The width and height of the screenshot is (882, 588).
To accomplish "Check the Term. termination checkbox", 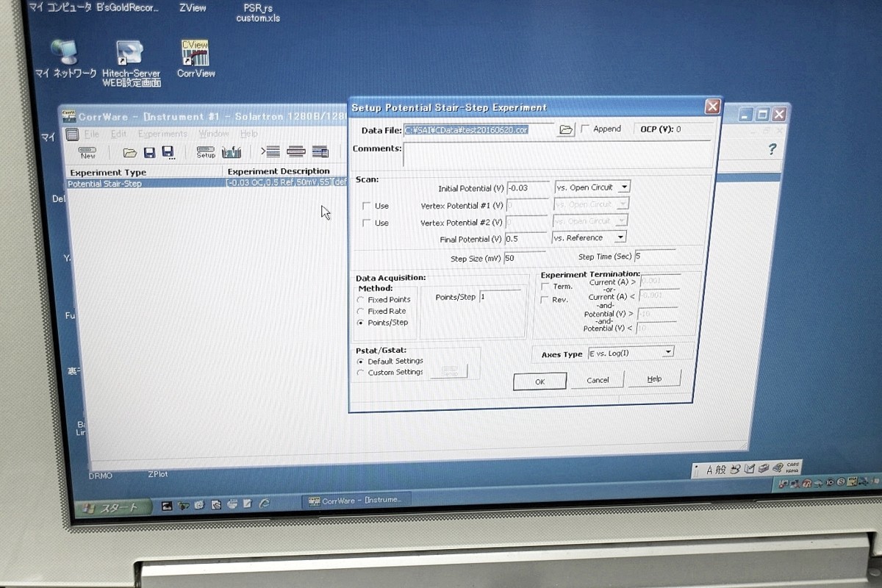I will [x=545, y=287].
